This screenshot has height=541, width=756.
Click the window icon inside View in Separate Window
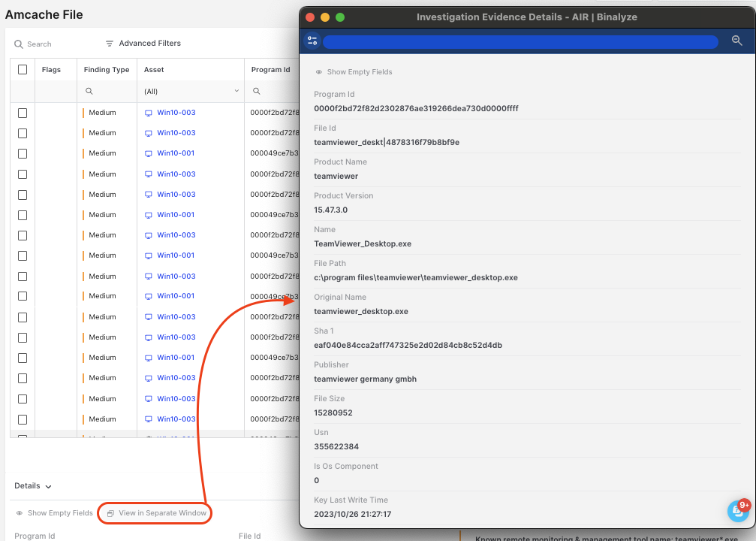(110, 513)
